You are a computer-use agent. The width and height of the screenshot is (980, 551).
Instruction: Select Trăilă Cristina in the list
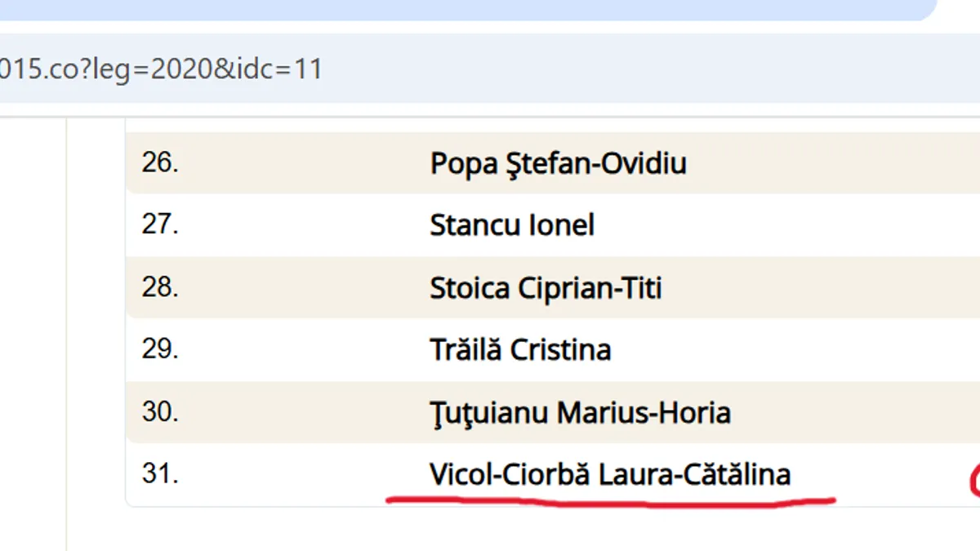pos(520,350)
